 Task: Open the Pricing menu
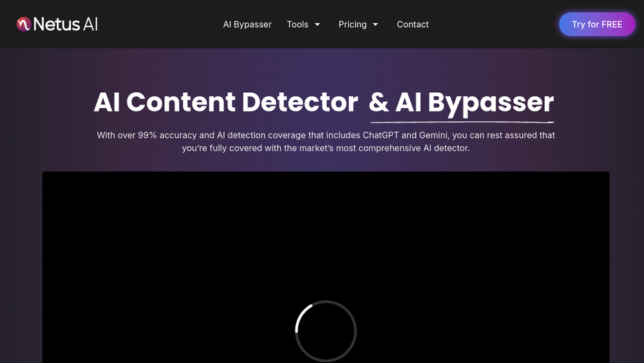[x=352, y=25]
